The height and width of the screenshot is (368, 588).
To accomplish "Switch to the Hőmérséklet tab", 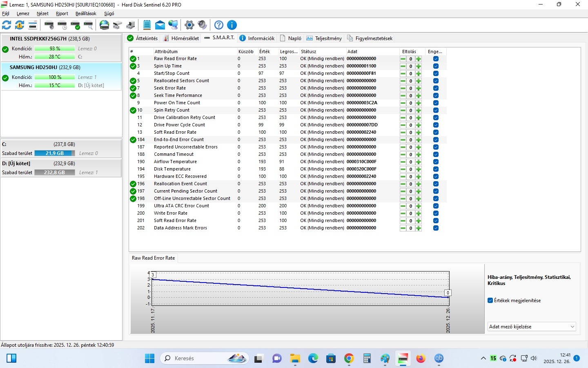I will point(181,38).
